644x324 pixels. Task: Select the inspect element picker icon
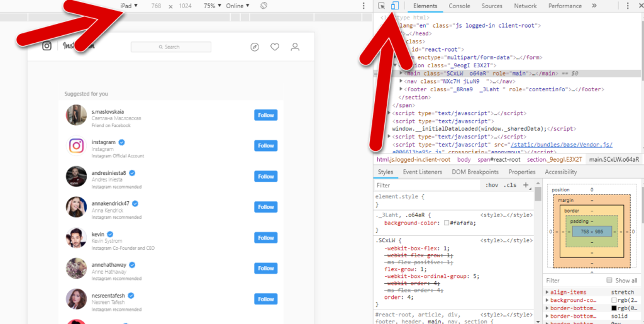click(382, 6)
